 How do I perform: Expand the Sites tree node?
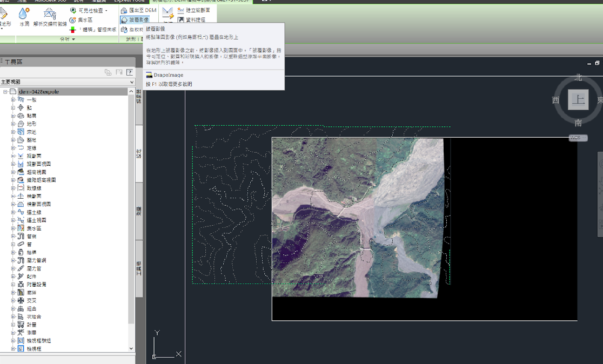[13, 140]
